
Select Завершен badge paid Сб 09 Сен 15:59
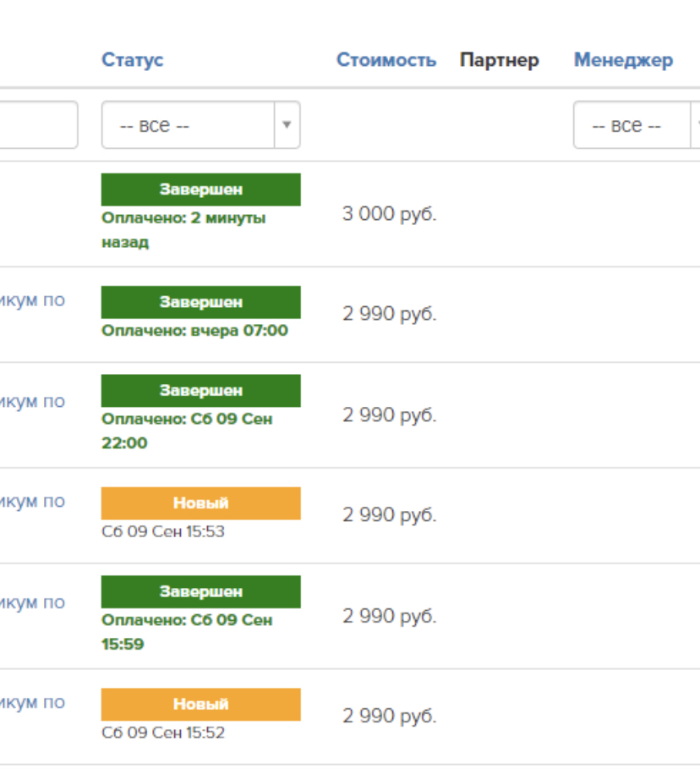tap(200, 592)
